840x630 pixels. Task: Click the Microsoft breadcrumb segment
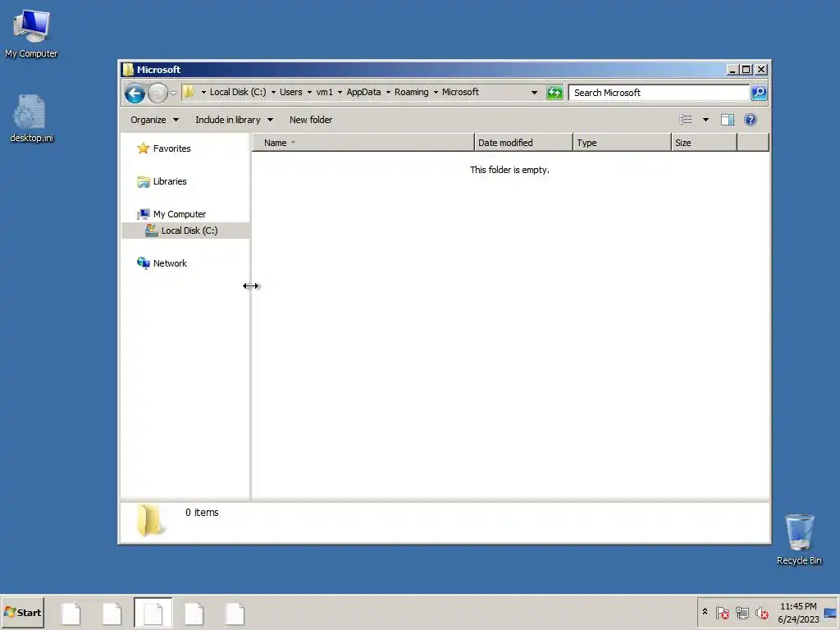[x=460, y=92]
